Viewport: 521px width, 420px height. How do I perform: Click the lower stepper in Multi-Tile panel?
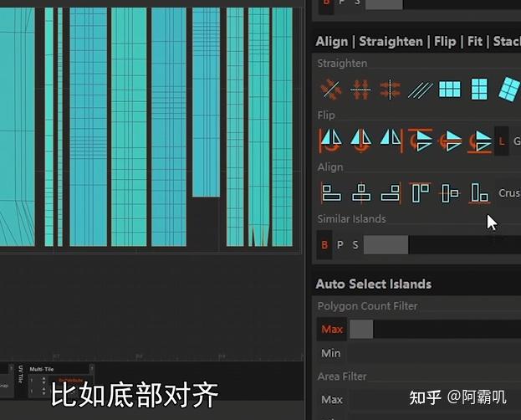tap(43, 391)
